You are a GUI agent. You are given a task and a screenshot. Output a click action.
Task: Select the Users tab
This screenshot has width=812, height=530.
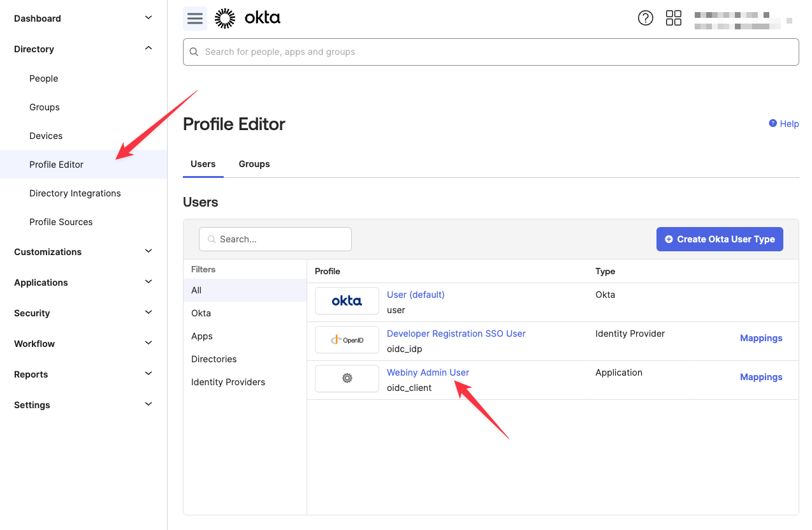click(203, 164)
